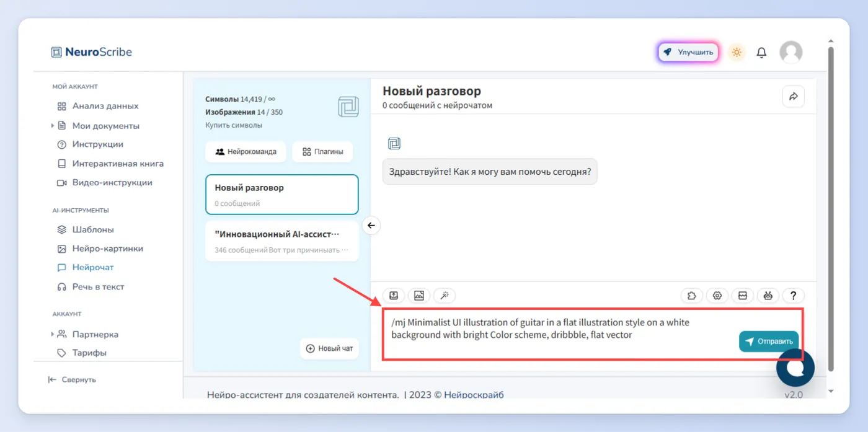The height and width of the screenshot is (432, 868).
Task: Open Нейро-картинки tool
Action: pyautogui.click(x=108, y=249)
